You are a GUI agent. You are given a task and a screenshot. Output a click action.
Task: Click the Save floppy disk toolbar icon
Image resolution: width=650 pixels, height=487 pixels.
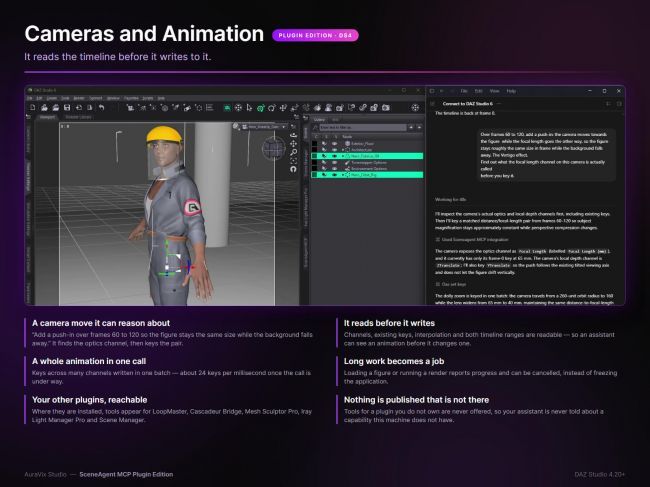click(x=67, y=108)
